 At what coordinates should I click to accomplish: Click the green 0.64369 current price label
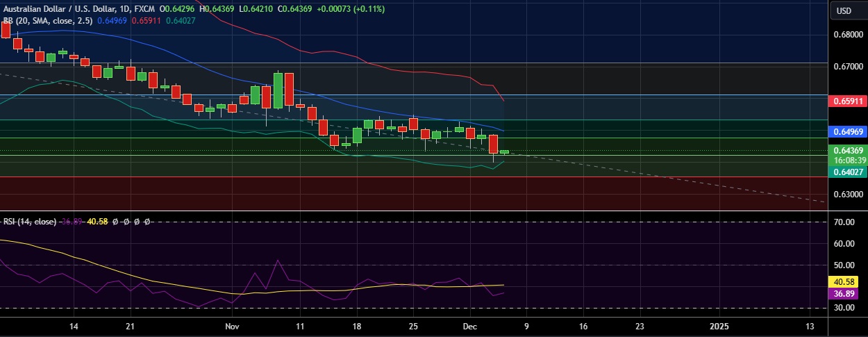(849, 150)
